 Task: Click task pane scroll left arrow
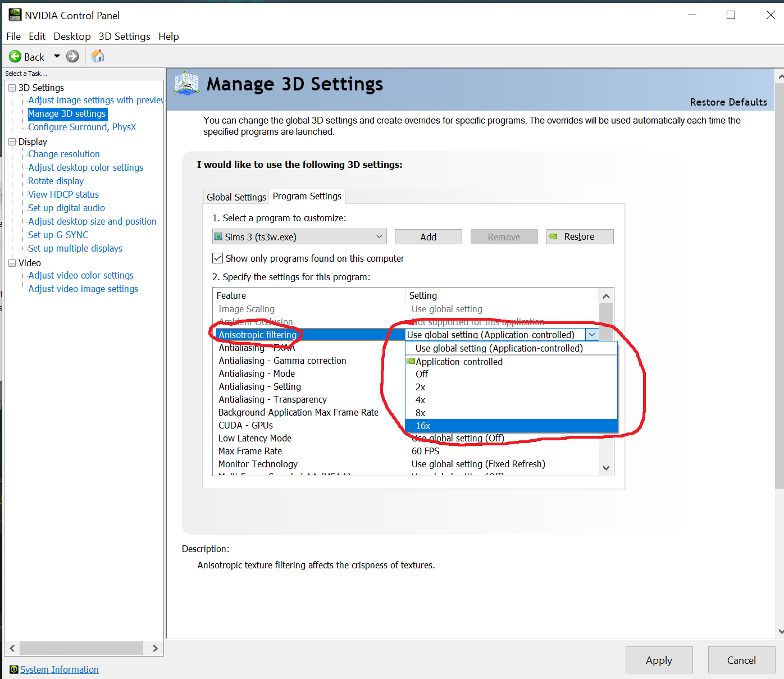[12, 648]
